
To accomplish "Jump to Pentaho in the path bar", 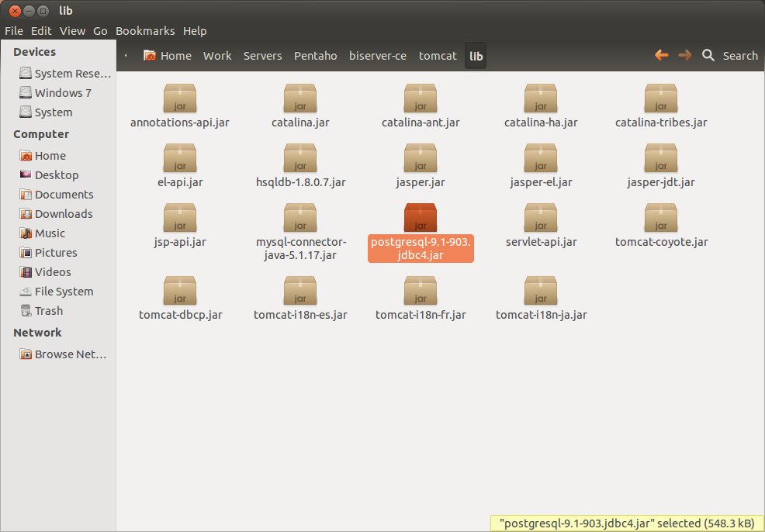I will click(315, 56).
